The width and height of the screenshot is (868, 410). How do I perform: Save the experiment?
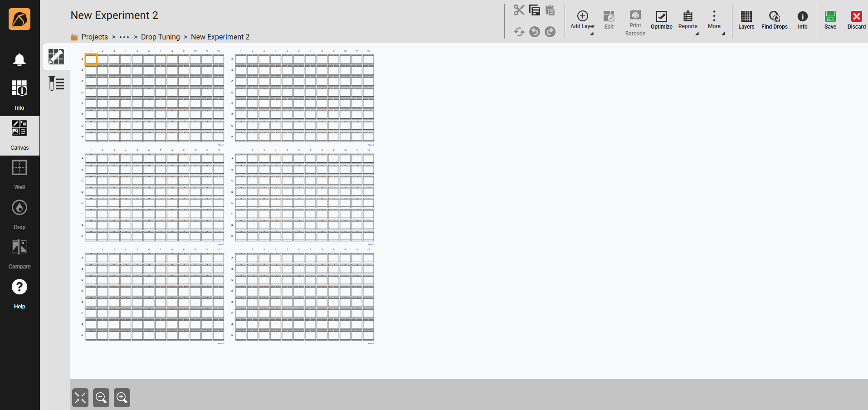coord(830,20)
